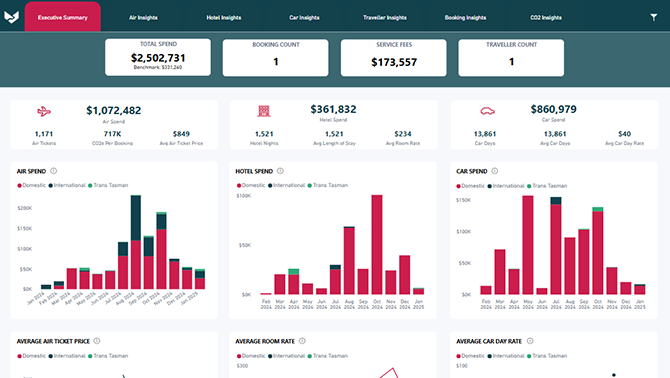This screenshot has height=378, width=670.
Task: Open info icon for Average Air Ticket Price
Action: point(97,341)
